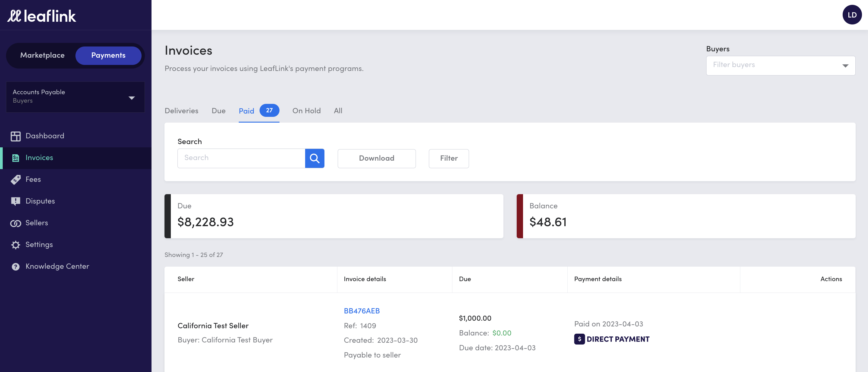The image size is (868, 372).
Task: Click the Settings gear icon
Action: click(x=15, y=245)
